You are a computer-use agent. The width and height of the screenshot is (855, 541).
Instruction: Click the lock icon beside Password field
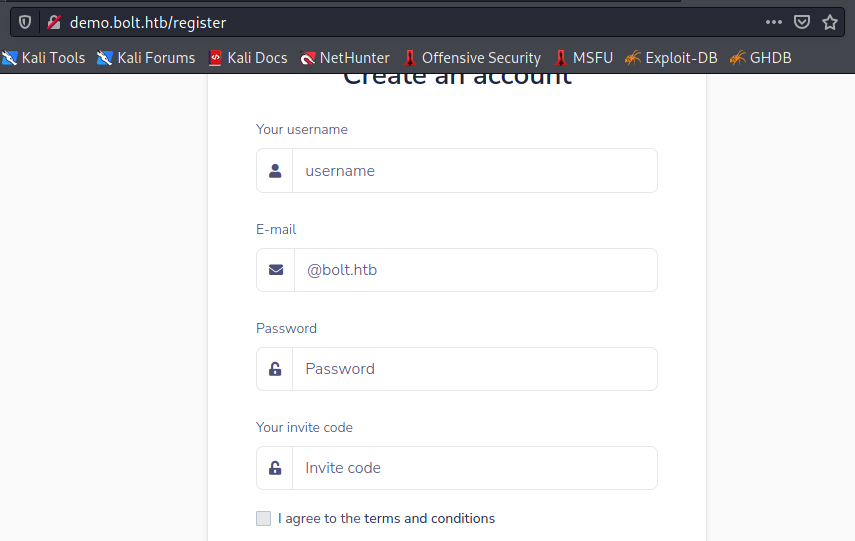coord(275,369)
